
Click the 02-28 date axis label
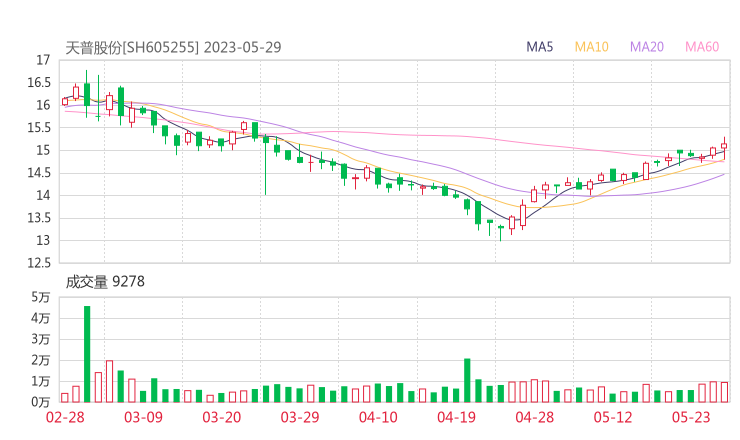coord(65,417)
